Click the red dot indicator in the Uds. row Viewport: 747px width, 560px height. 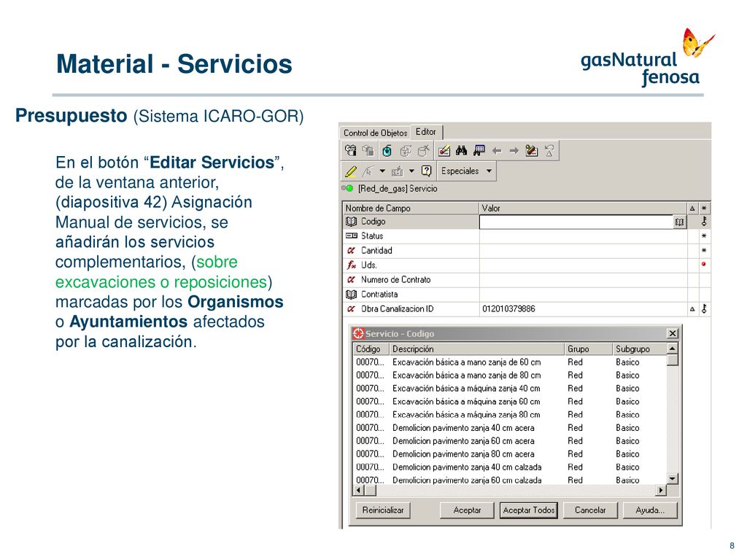tap(704, 264)
